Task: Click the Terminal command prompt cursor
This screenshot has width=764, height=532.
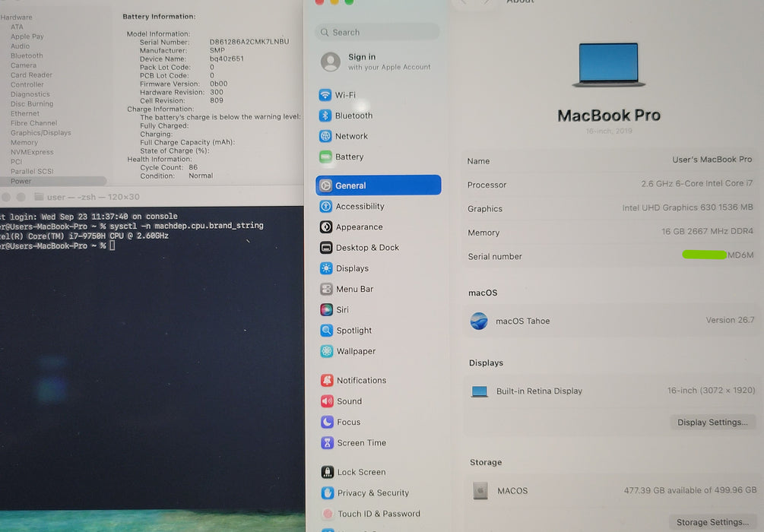Action: pos(112,245)
